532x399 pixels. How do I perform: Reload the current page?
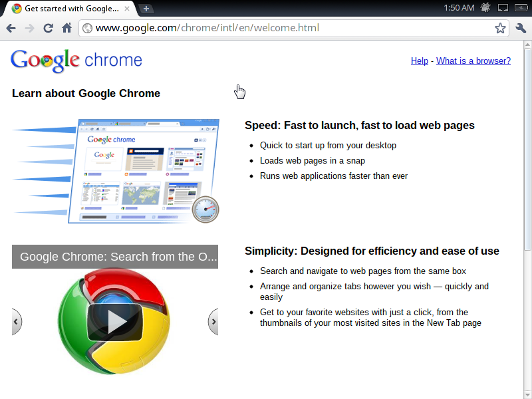coord(48,28)
